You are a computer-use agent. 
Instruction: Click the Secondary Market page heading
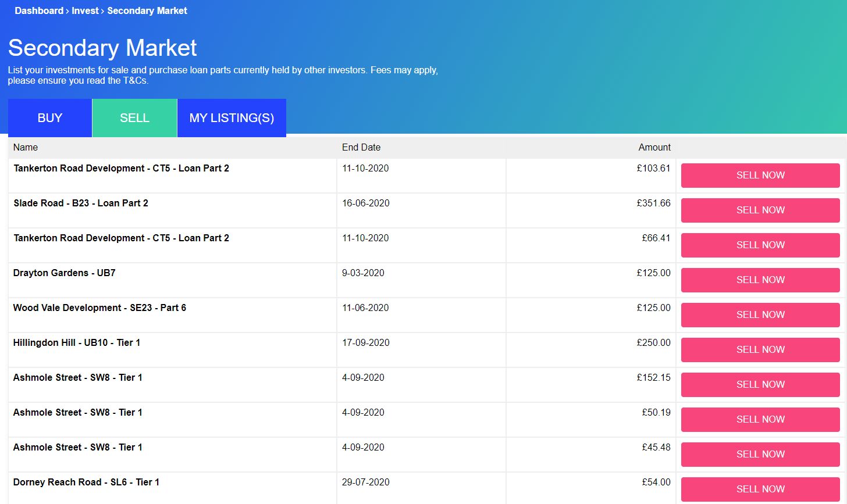(x=102, y=48)
